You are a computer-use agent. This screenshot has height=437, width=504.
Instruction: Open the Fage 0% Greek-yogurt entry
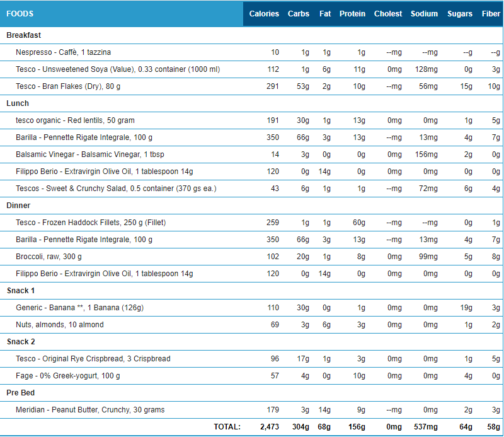point(67,376)
